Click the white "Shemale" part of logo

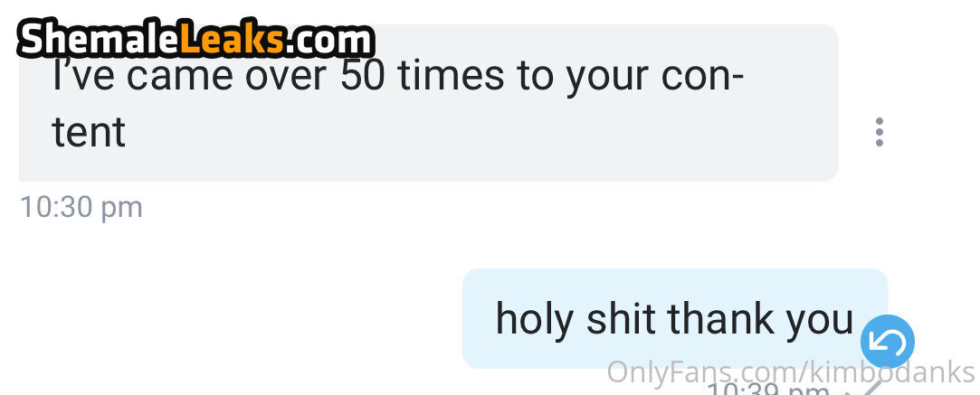click(x=100, y=41)
